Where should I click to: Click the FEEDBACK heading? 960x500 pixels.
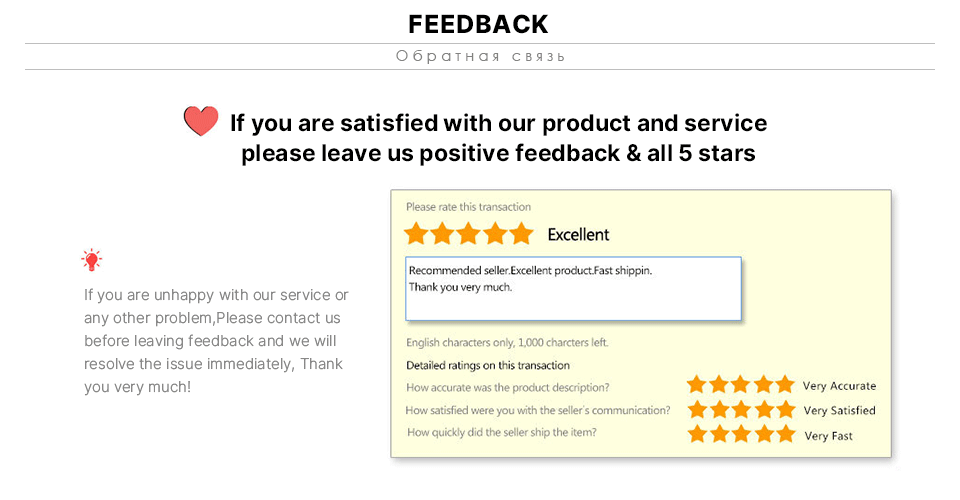click(478, 24)
